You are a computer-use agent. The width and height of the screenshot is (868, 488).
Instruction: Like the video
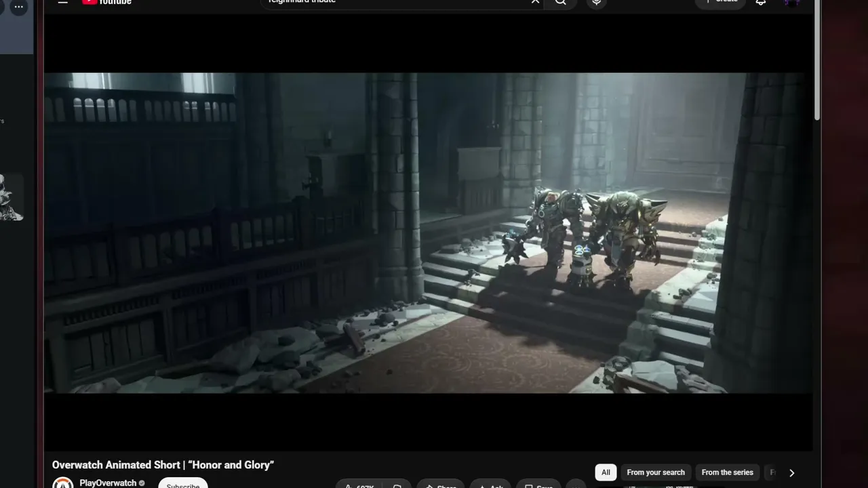coord(360,484)
